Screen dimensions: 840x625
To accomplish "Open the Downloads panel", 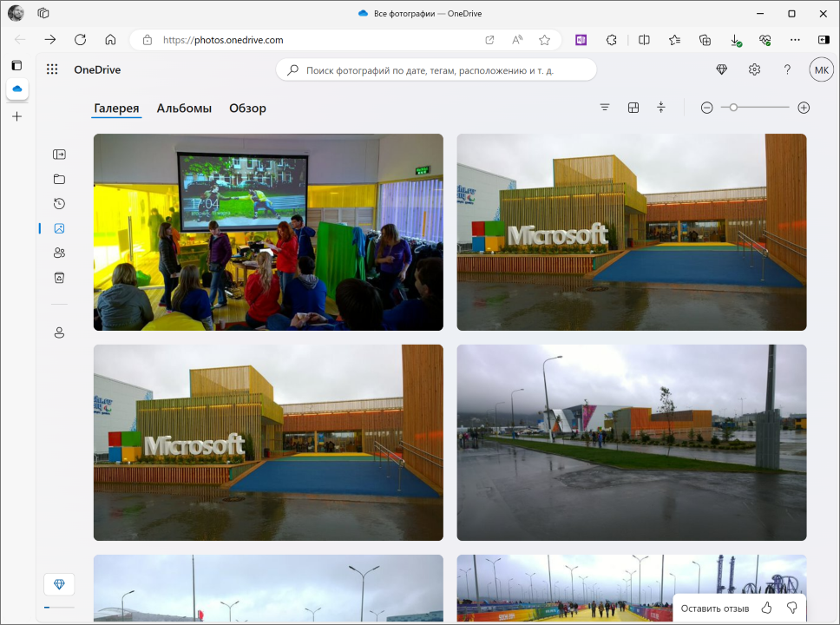I will (736, 40).
